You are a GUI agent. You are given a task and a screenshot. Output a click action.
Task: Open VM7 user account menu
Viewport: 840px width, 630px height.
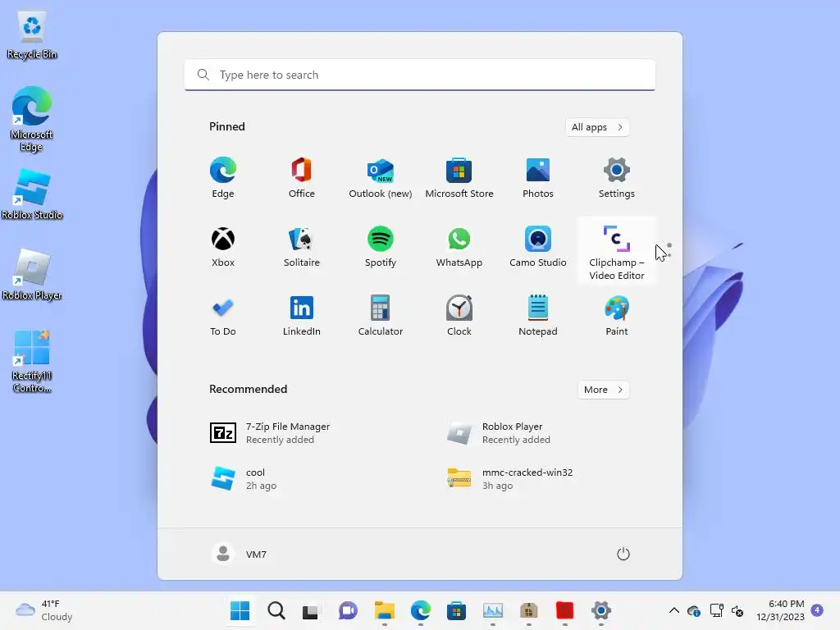coord(240,554)
